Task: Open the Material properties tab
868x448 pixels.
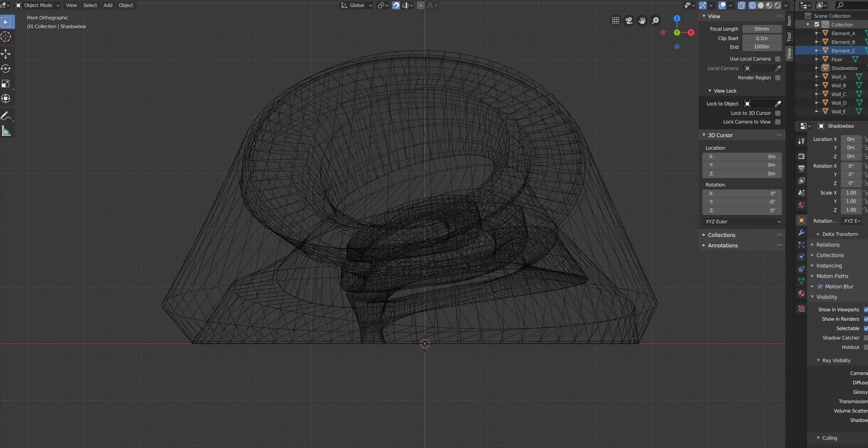Action: [x=801, y=293]
